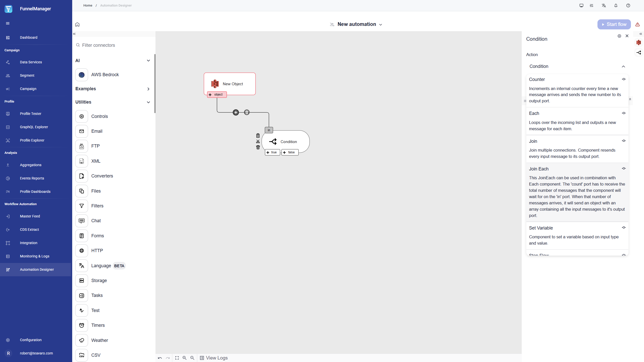Open notifications bell in top bar
The image size is (644, 362).
coord(616,6)
